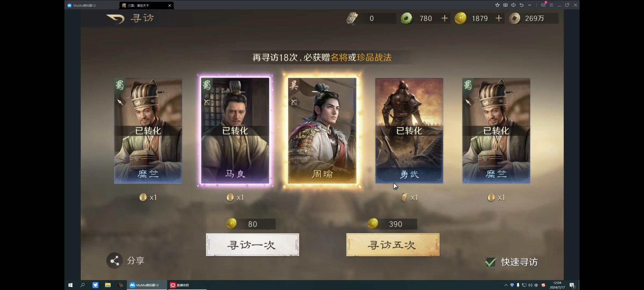Viewport: 644px width, 290px height.
Task: Close the 三国：谋定天下 tab
Action: click(x=170, y=5)
